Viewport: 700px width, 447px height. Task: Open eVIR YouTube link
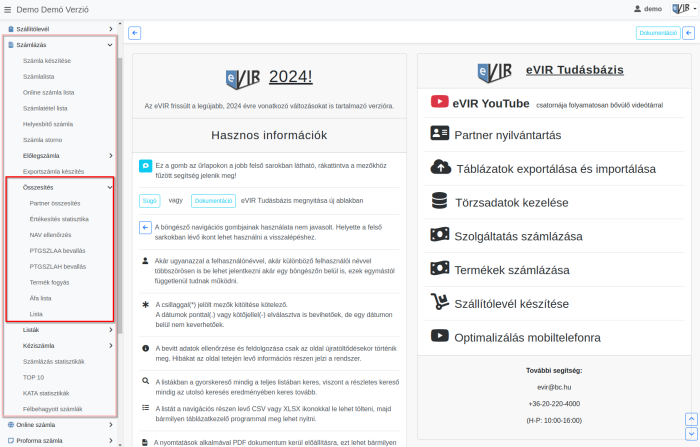(491, 104)
